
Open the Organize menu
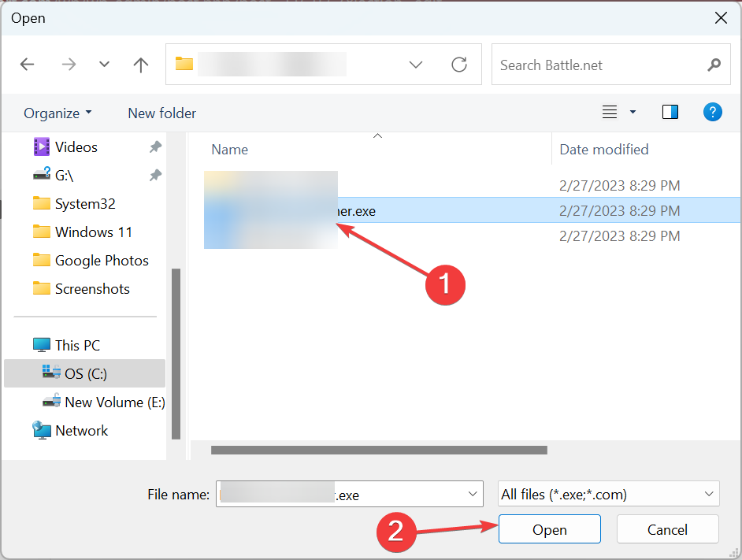pos(58,113)
